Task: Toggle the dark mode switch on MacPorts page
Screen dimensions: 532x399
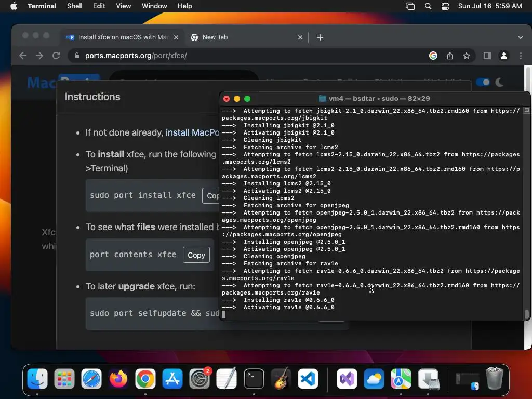Action: [x=483, y=82]
